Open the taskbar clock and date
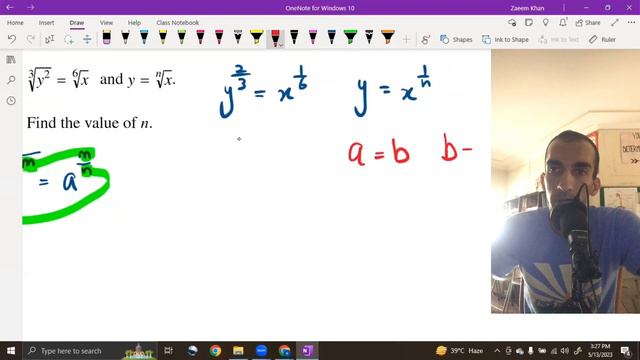This screenshot has width=640, height=360. (600, 351)
